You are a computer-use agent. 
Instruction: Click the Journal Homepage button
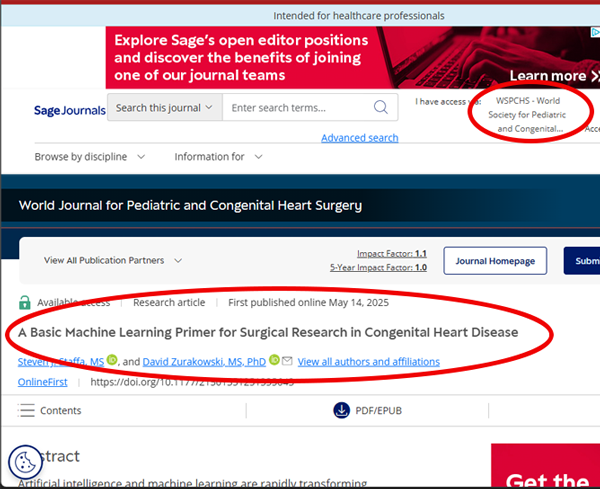point(495,261)
